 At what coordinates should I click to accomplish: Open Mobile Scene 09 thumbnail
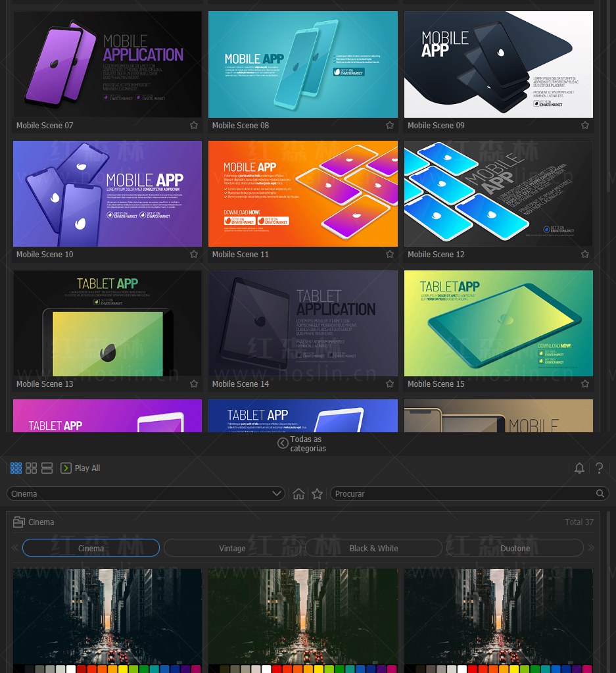pyautogui.click(x=498, y=64)
